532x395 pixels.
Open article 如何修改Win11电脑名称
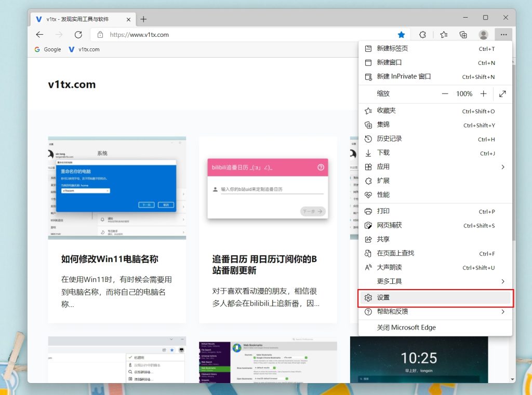110,259
